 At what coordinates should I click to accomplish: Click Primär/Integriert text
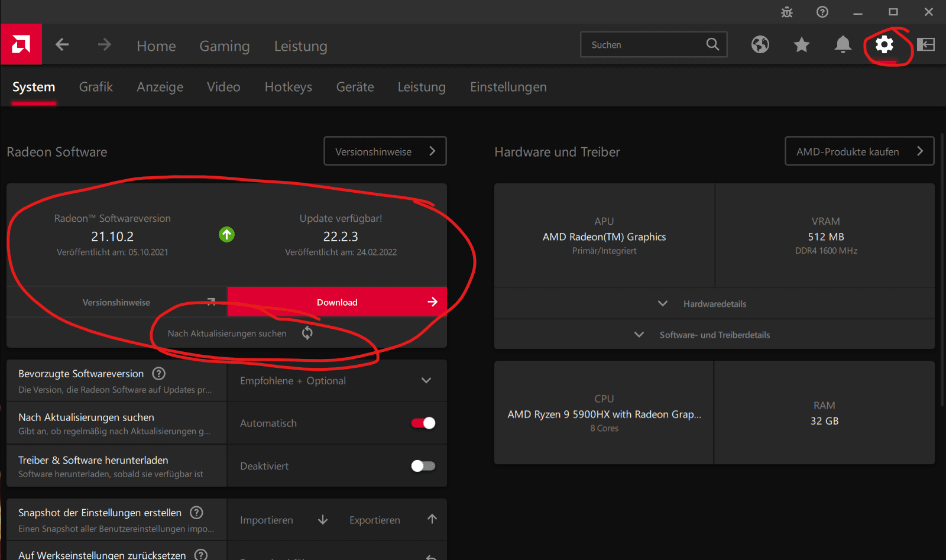point(604,251)
